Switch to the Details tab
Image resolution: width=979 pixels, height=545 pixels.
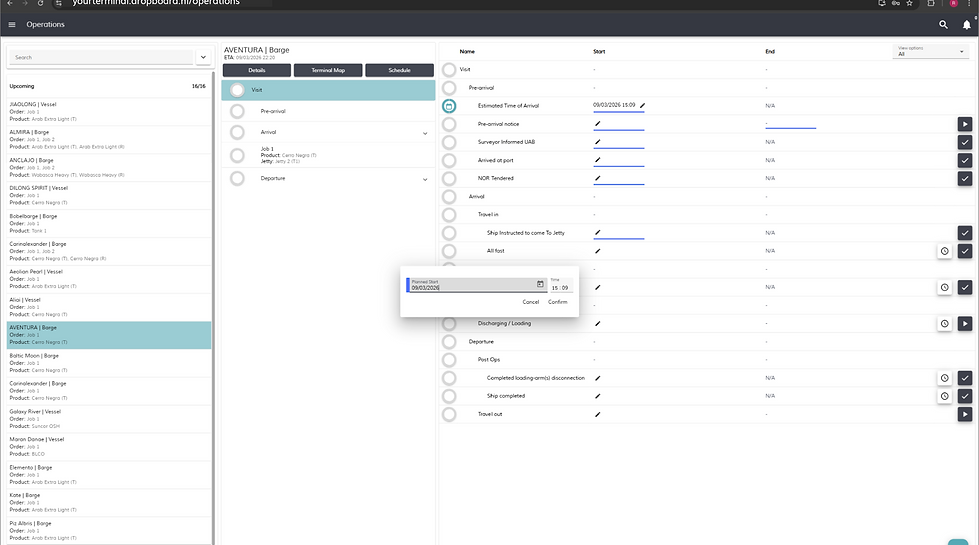(257, 71)
